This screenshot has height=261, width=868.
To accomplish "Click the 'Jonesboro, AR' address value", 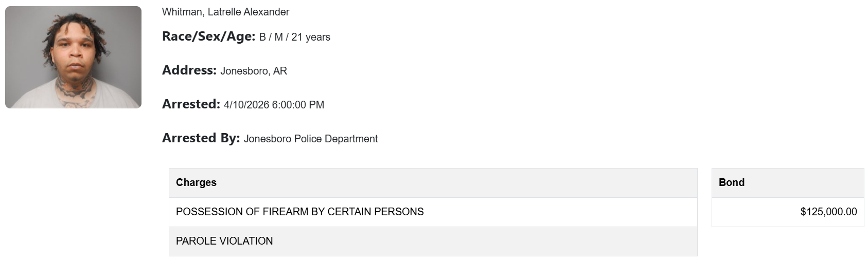I will 254,71.
